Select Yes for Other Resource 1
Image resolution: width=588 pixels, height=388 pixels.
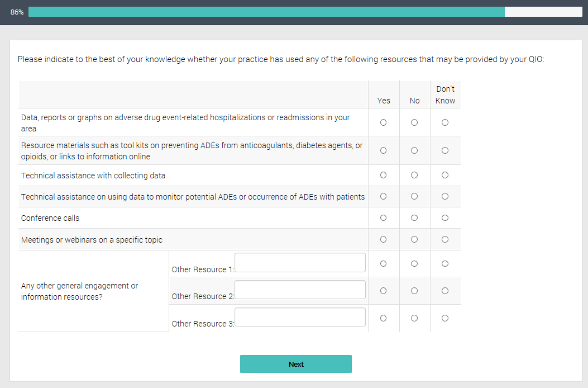[383, 263]
